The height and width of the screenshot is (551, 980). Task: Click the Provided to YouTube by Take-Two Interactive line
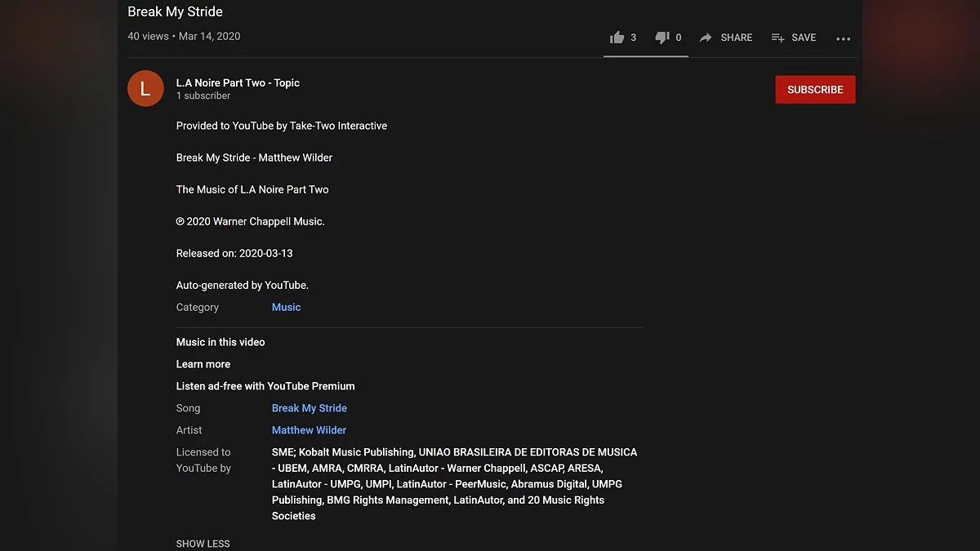(282, 126)
